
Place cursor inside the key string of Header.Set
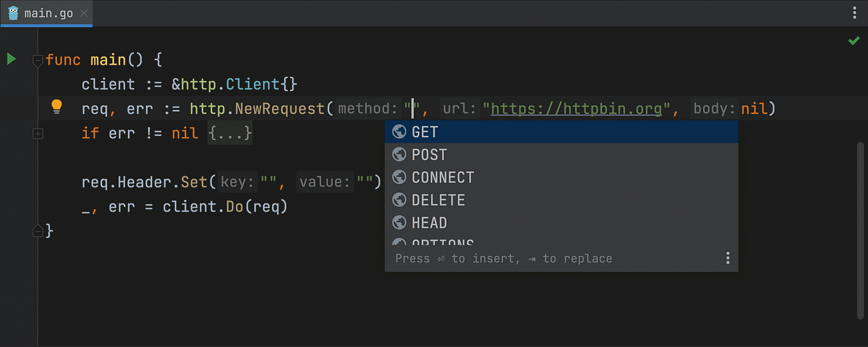[268, 182]
